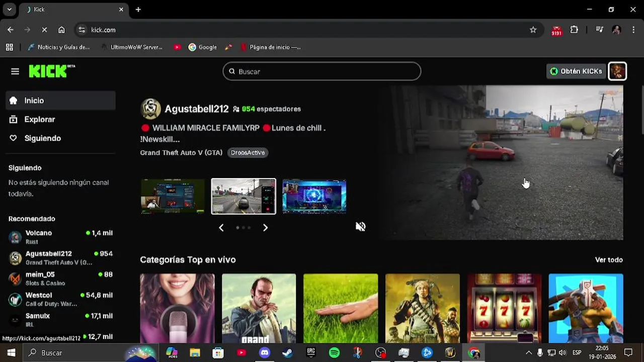Open browser home page
Viewport: 644px width, 362px height.
[x=61, y=30]
